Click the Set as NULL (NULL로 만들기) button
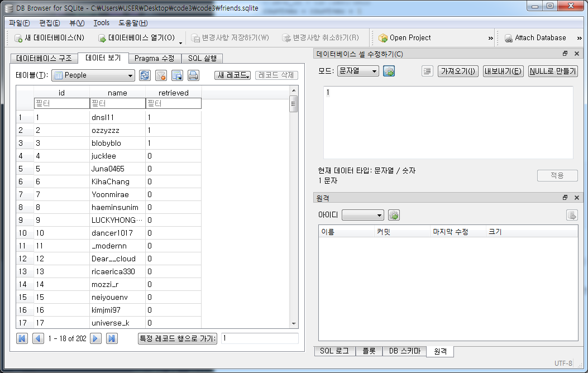588x373 pixels. (553, 71)
